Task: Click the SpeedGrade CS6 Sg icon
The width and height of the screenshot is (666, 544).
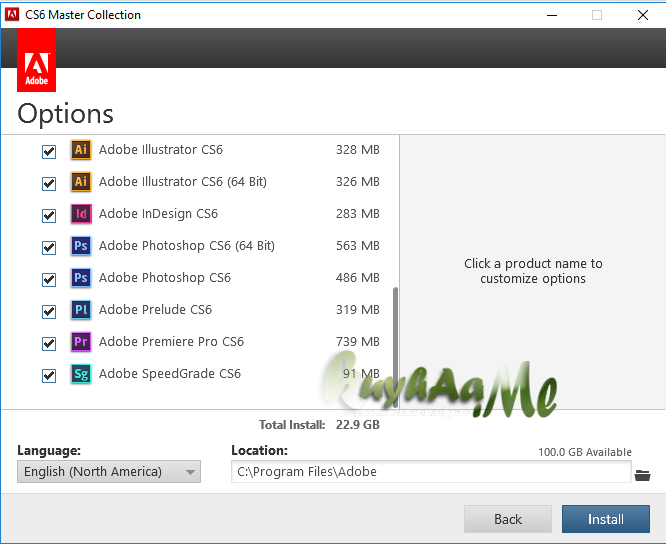Action: (x=81, y=374)
